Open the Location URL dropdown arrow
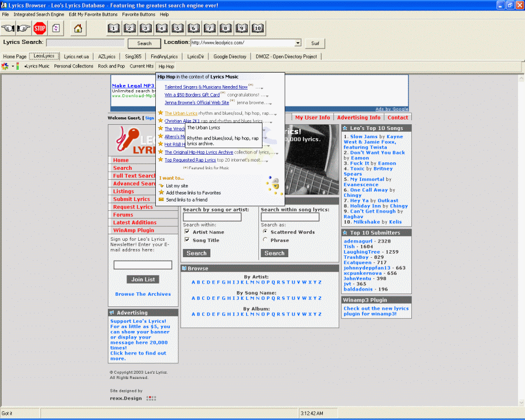525x420 pixels. [298, 43]
